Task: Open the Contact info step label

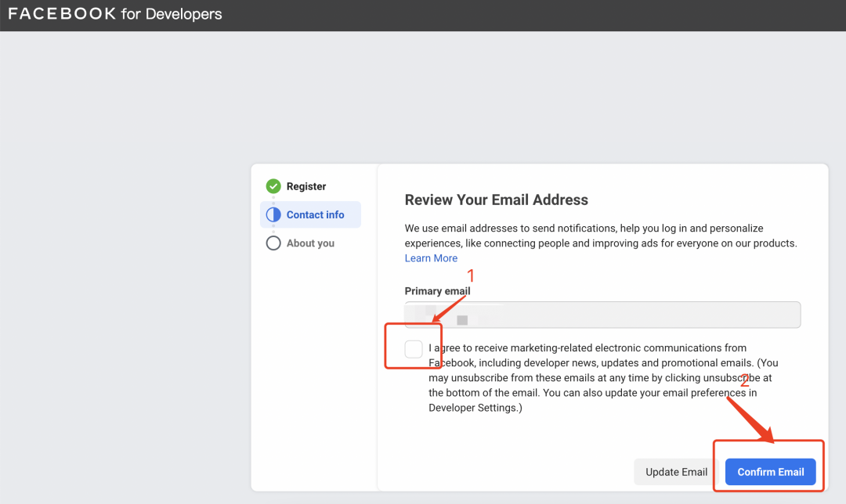Action: click(x=315, y=214)
